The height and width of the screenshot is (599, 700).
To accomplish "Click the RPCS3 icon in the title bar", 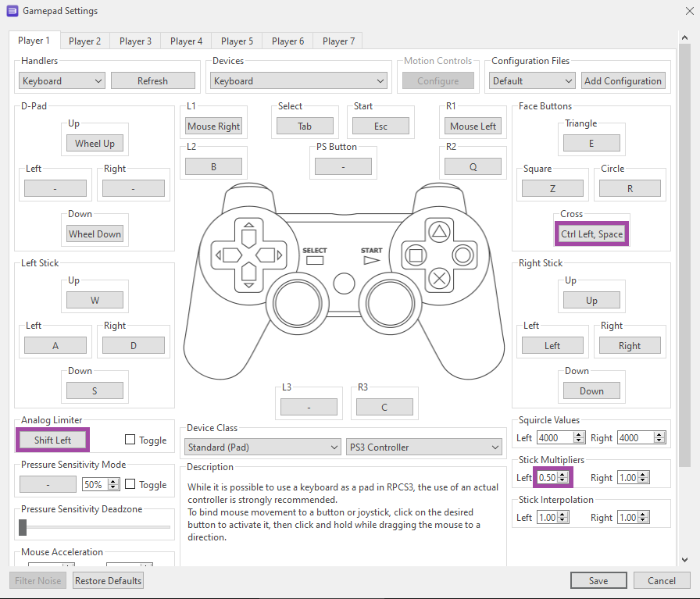I will coord(12,11).
